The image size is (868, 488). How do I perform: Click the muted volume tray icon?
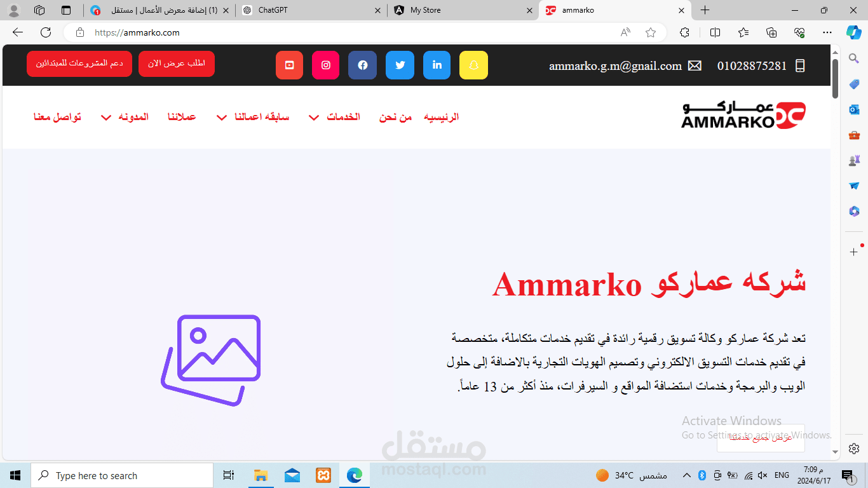(x=763, y=475)
